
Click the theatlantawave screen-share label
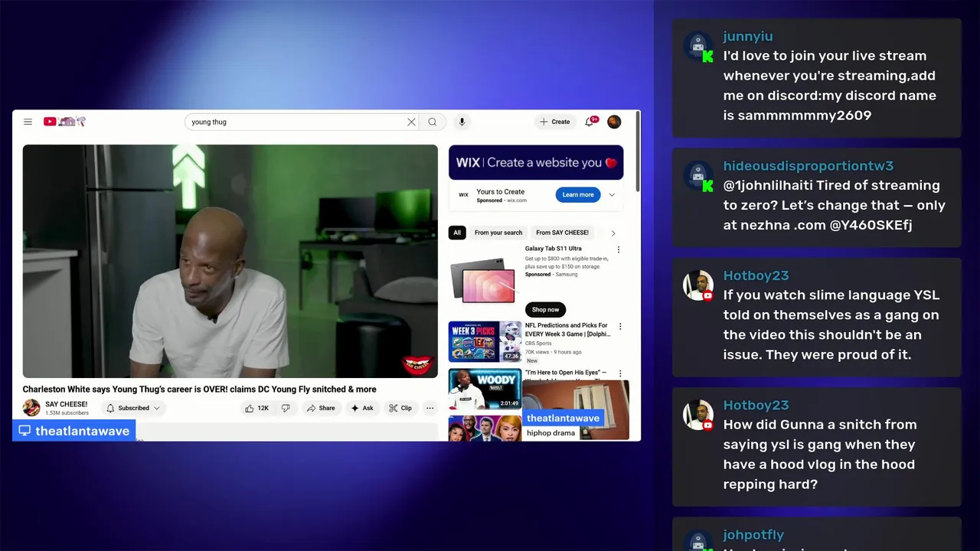click(74, 431)
